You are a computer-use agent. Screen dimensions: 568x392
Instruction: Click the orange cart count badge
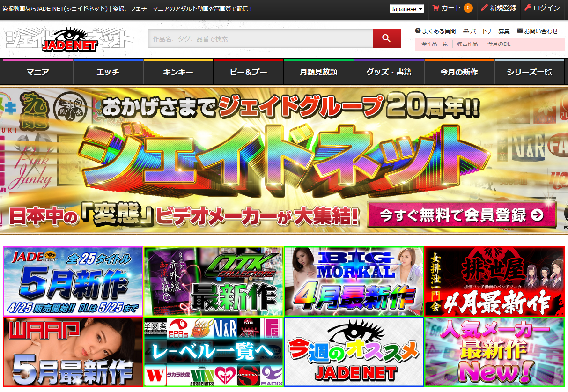tap(468, 8)
